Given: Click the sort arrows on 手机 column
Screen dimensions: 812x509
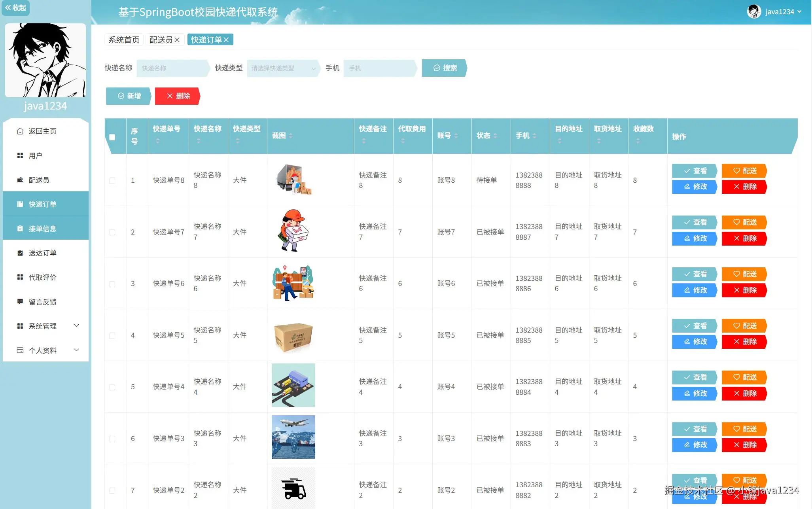Looking at the screenshot, I should [x=534, y=136].
